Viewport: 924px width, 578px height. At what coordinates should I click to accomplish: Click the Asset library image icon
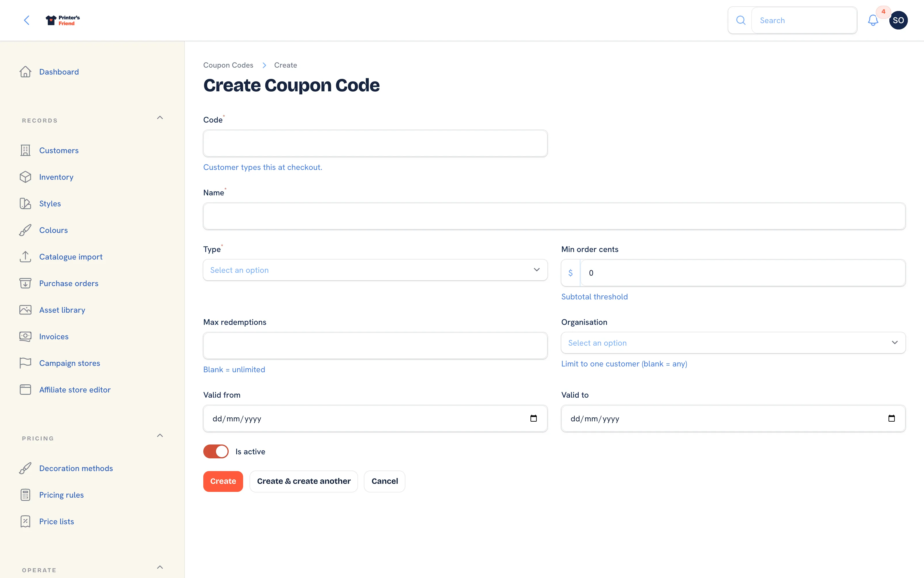click(25, 310)
